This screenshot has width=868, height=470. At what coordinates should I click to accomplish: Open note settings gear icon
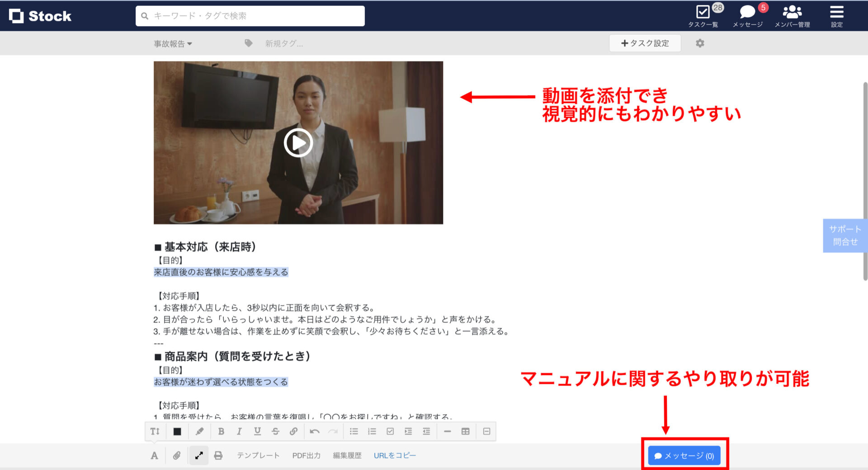700,43
